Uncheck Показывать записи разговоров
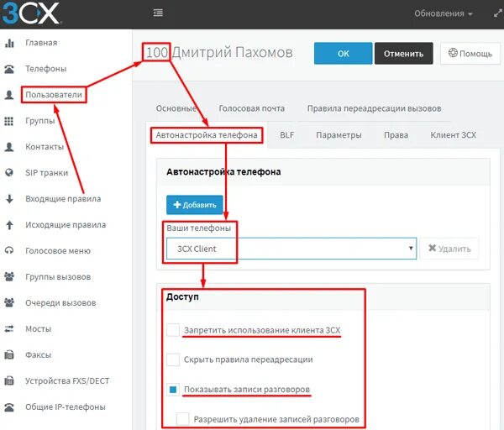 point(173,390)
